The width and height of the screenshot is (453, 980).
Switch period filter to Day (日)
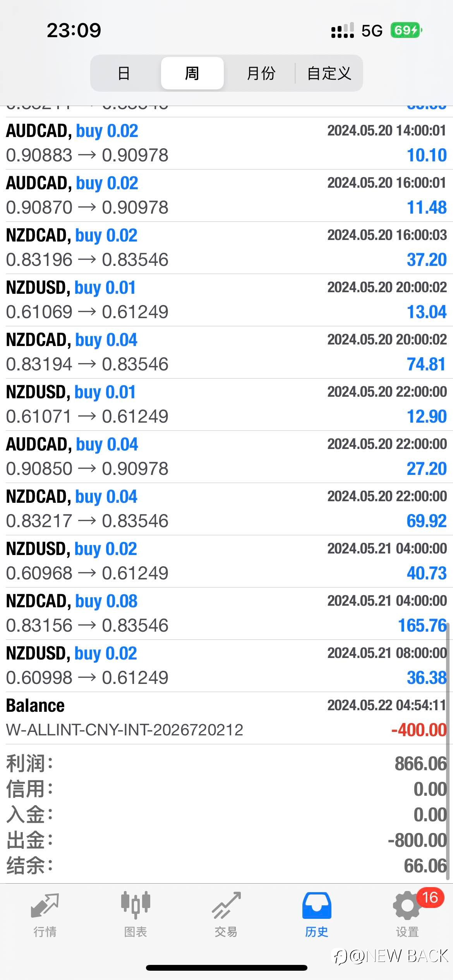[x=124, y=73]
